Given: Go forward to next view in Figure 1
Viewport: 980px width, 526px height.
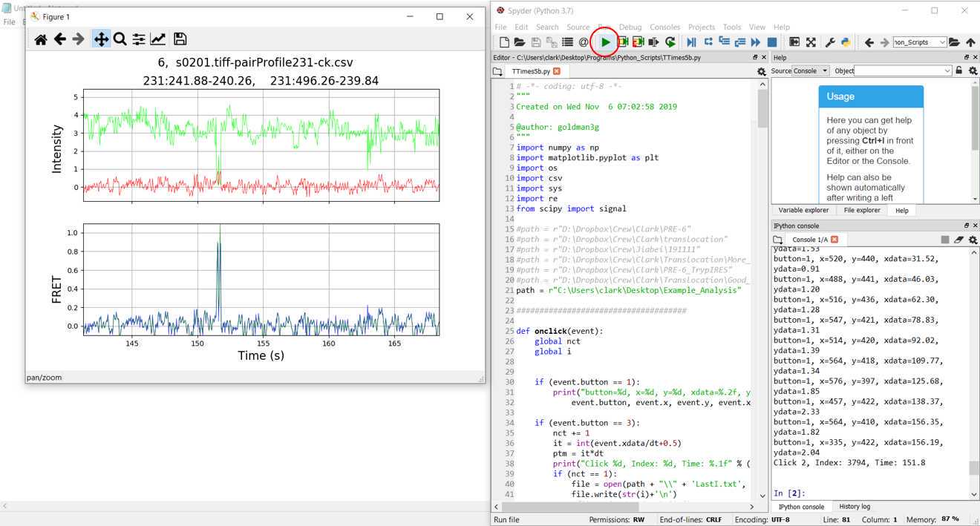Looking at the screenshot, I should tap(79, 39).
